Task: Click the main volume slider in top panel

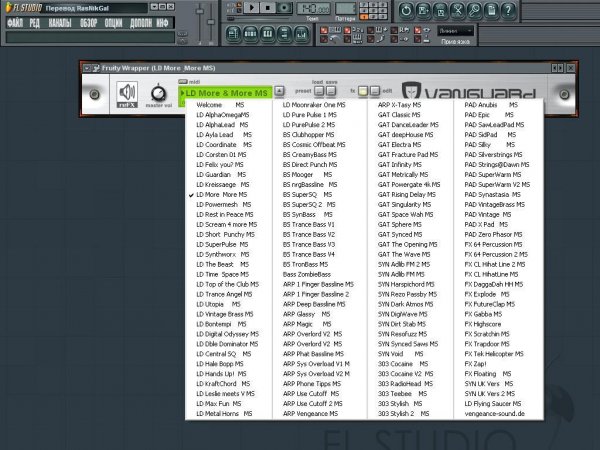Action: pyautogui.click(x=199, y=23)
